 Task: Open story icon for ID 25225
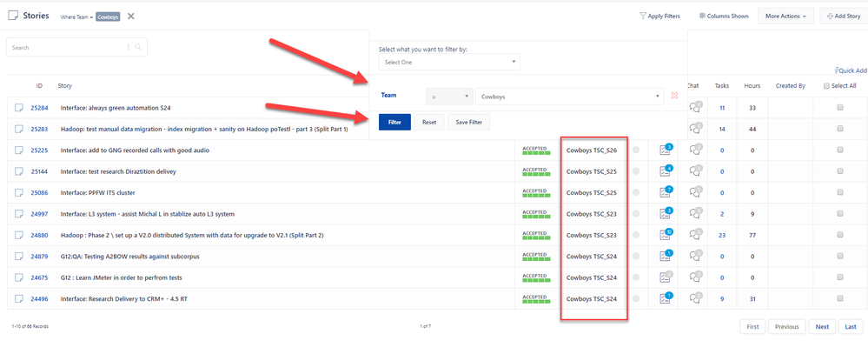pos(19,150)
